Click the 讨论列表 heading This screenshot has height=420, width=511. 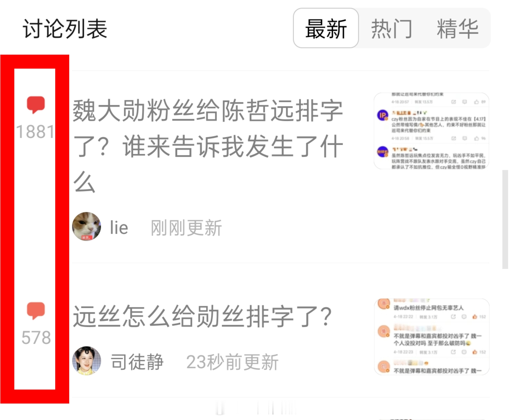[65, 29]
